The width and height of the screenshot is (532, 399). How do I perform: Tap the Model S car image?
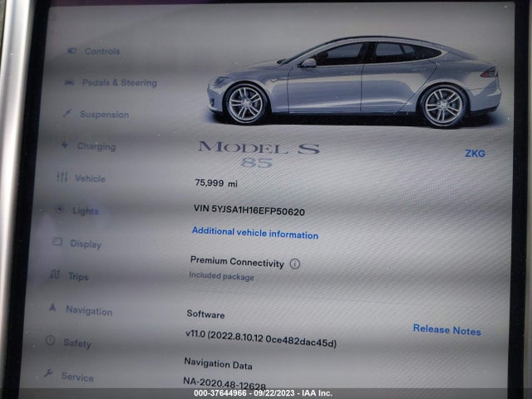pyautogui.click(x=354, y=81)
